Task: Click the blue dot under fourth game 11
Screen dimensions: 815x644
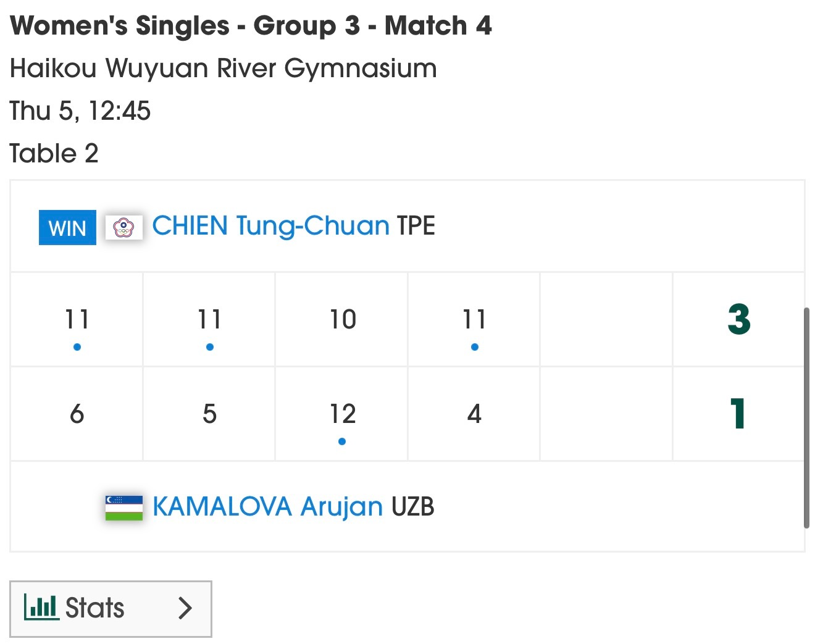Action: point(475,347)
